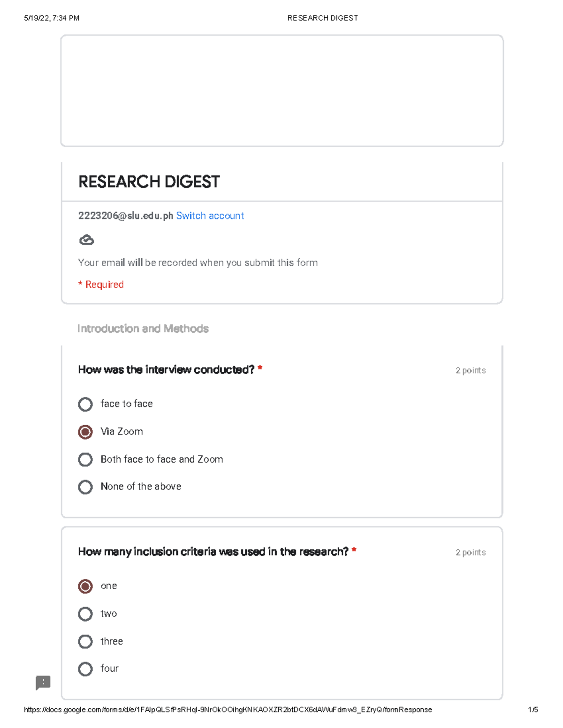Click Switch account link

pyautogui.click(x=210, y=216)
